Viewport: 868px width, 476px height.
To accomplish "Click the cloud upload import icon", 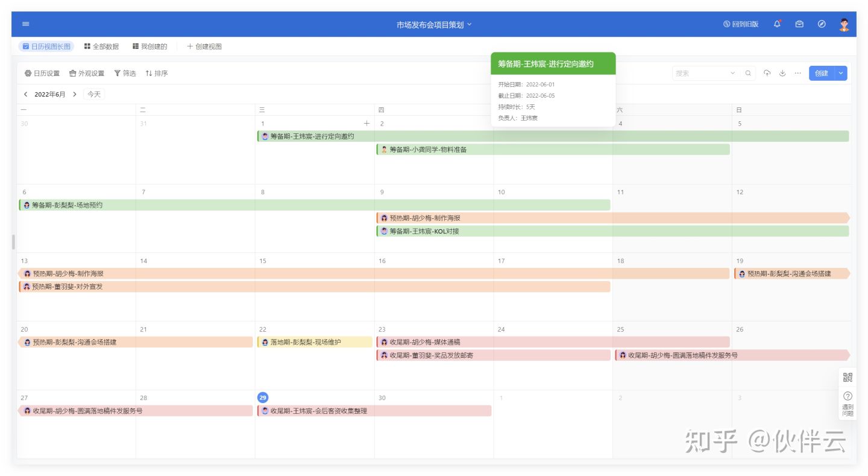I will click(767, 73).
